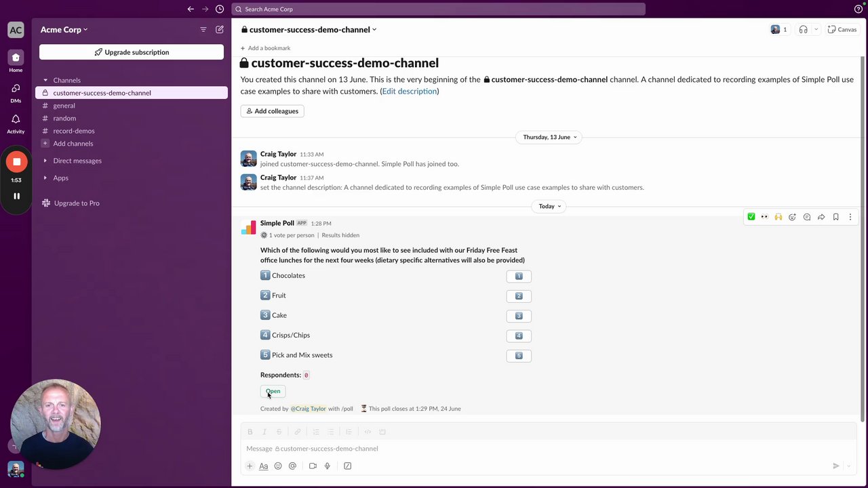The image size is (868, 488).
Task: Mention someone with the @ icon
Action: 292,466
